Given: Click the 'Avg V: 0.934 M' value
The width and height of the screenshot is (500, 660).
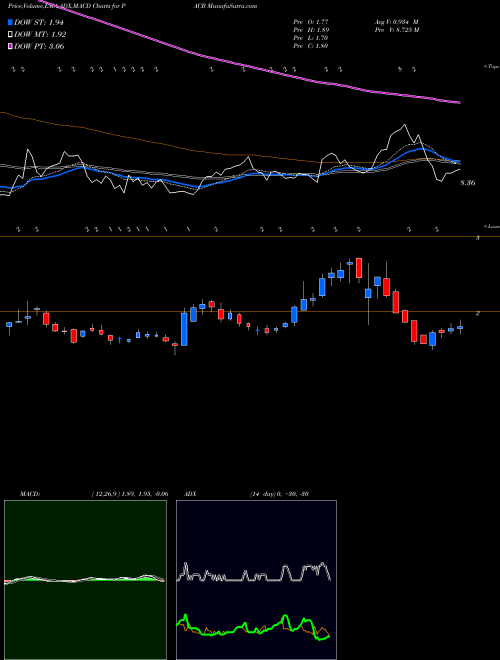Looking at the screenshot, I should click(x=396, y=22).
